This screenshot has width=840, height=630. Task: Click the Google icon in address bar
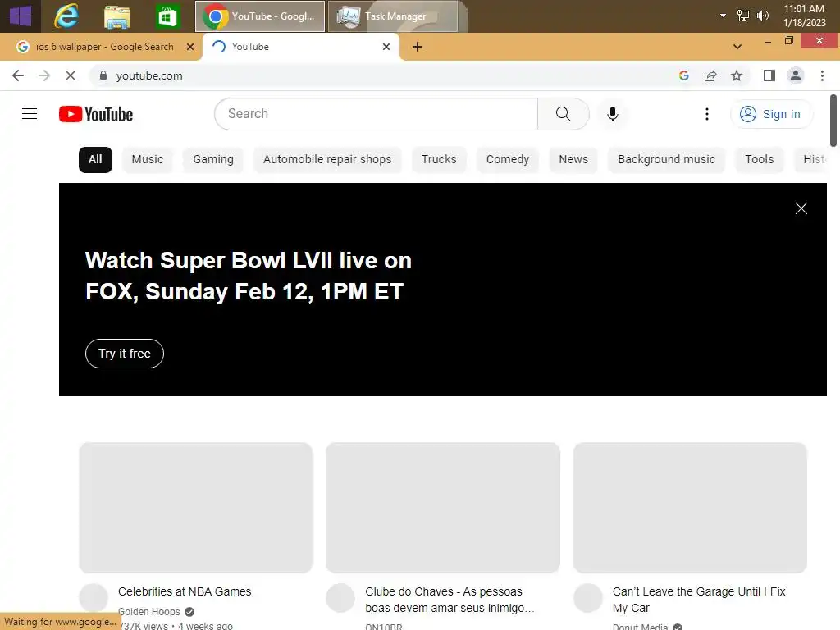pos(683,75)
